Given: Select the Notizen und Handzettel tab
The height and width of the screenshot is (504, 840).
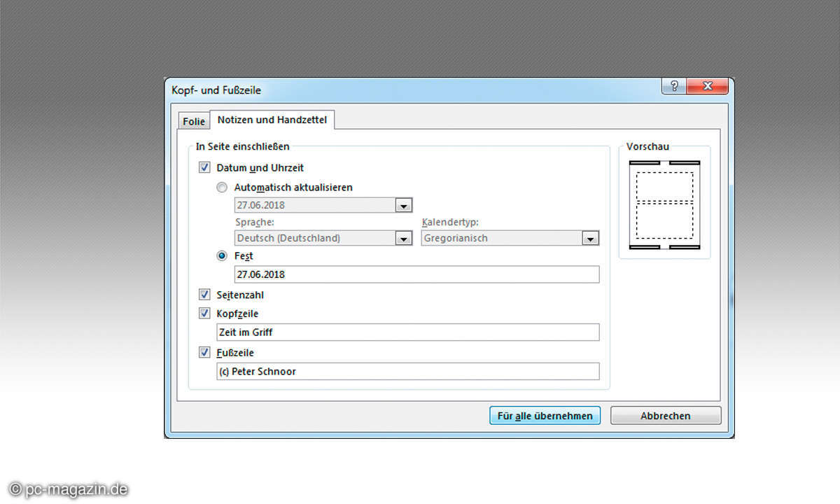Looking at the screenshot, I should coord(273,120).
